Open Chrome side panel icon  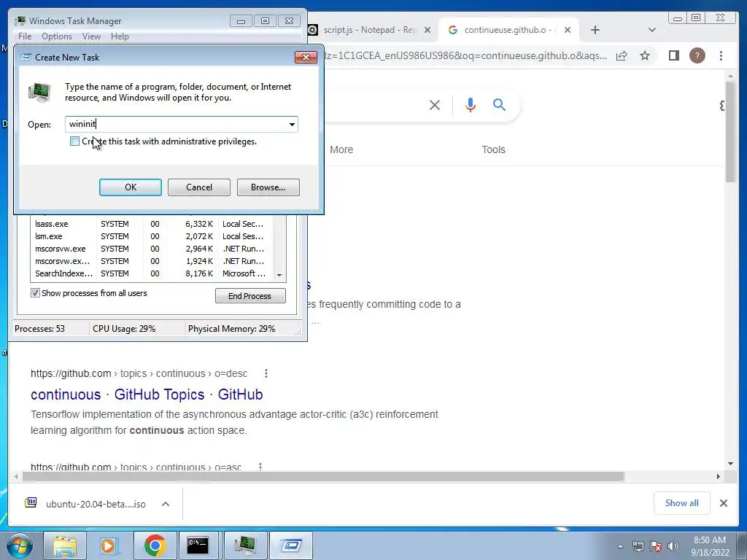tap(673, 55)
